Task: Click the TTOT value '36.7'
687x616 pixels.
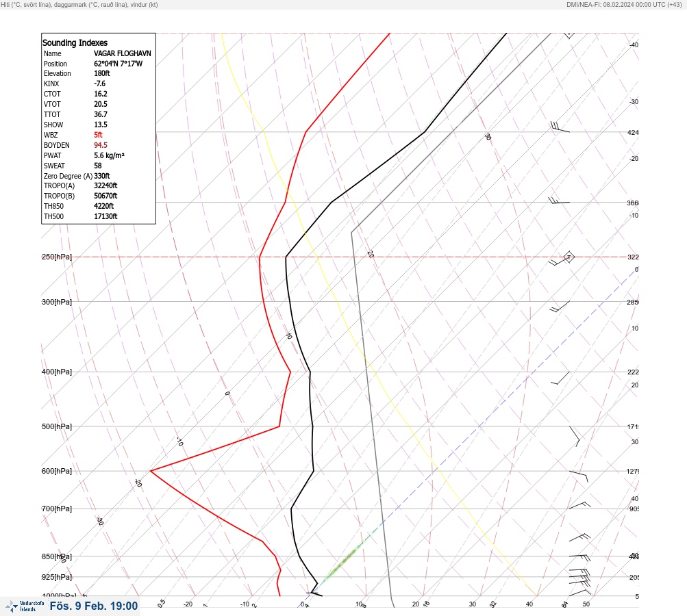Action: point(100,114)
